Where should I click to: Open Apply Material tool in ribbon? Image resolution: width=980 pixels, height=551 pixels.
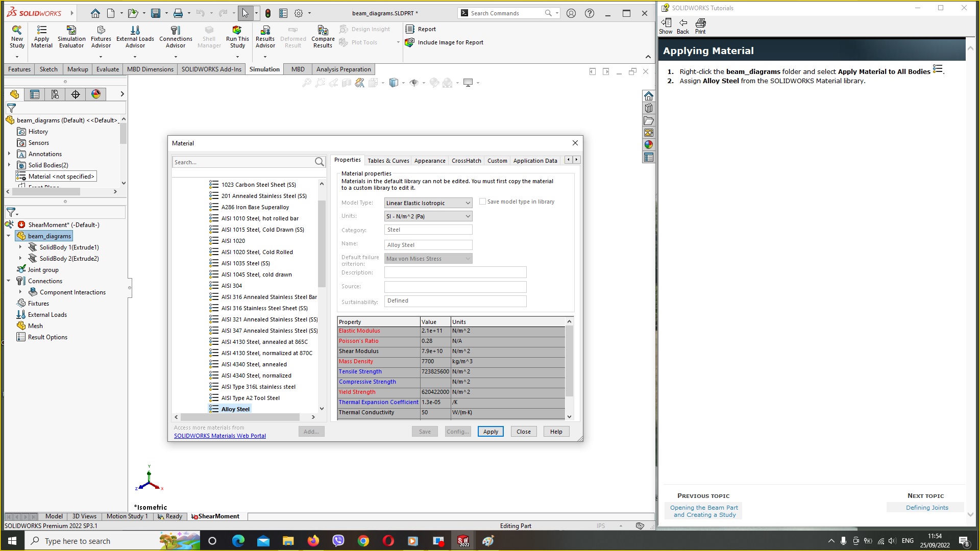click(x=41, y=37)
